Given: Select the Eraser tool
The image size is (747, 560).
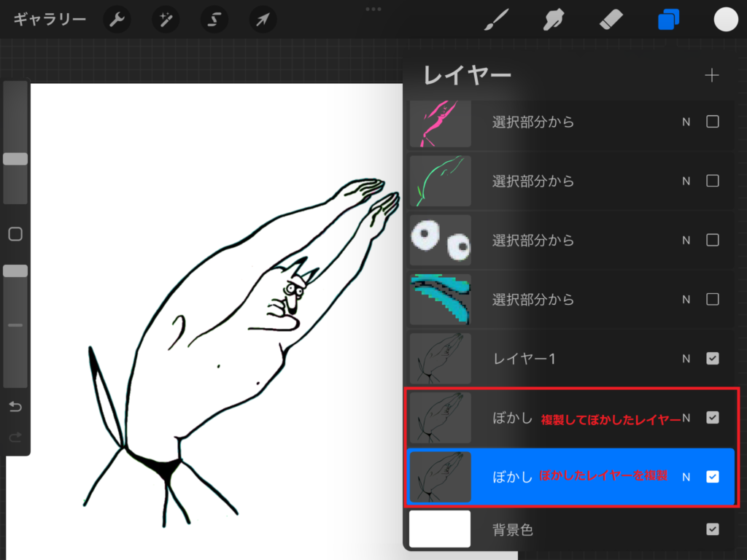Looking at the screenshot, I should tap(611, 20).
